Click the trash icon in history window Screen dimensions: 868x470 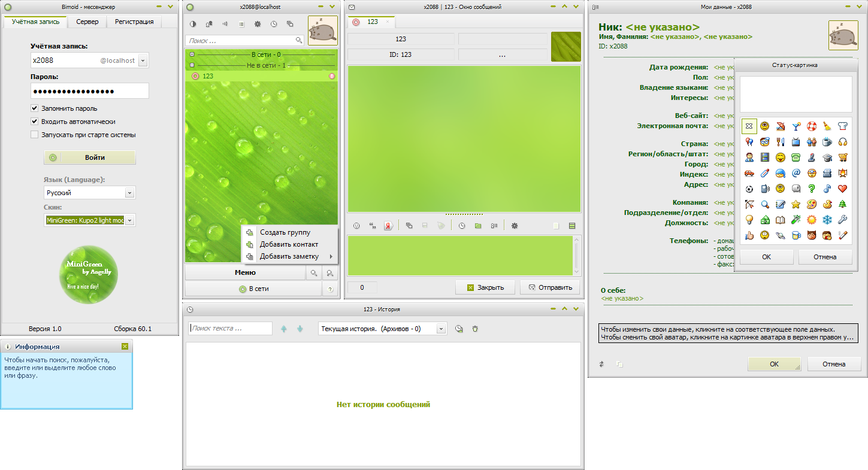point(475,329)
